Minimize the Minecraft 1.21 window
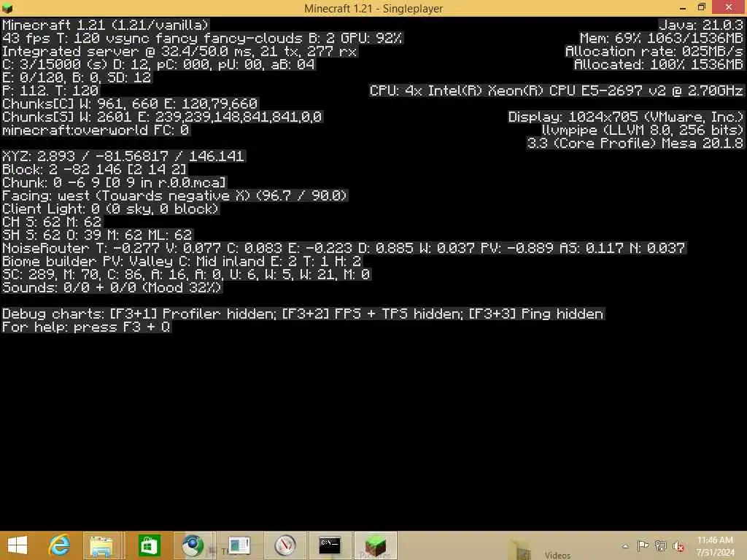 point(682,8)
